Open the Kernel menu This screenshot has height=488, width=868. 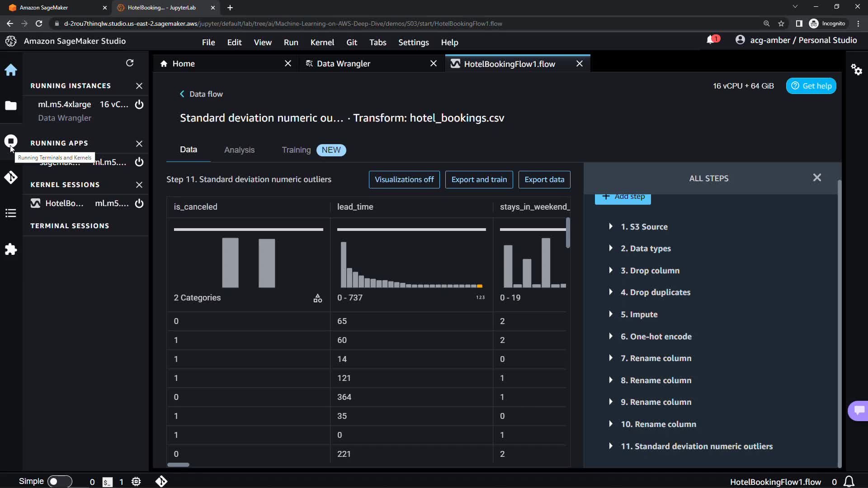[x=322, y=42]
